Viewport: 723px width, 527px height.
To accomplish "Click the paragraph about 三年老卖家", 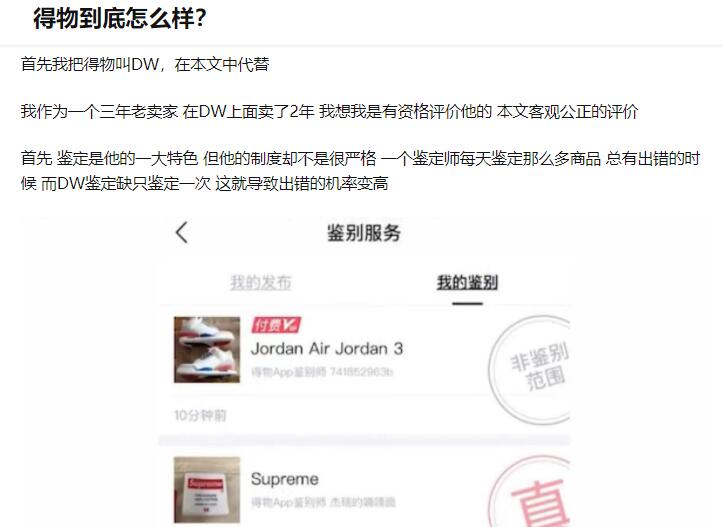I will (329, 111).
